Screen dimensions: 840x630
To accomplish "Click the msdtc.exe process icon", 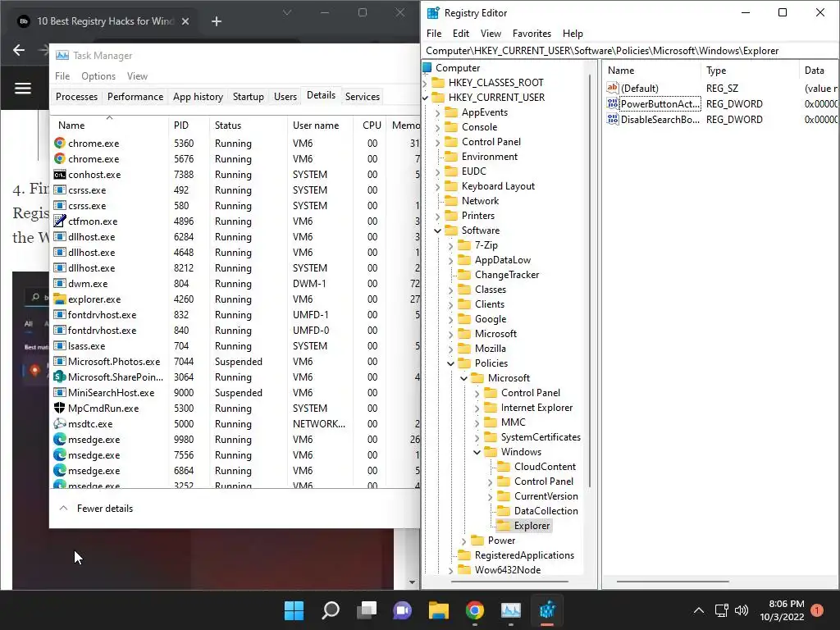I will tap(59, 424).
